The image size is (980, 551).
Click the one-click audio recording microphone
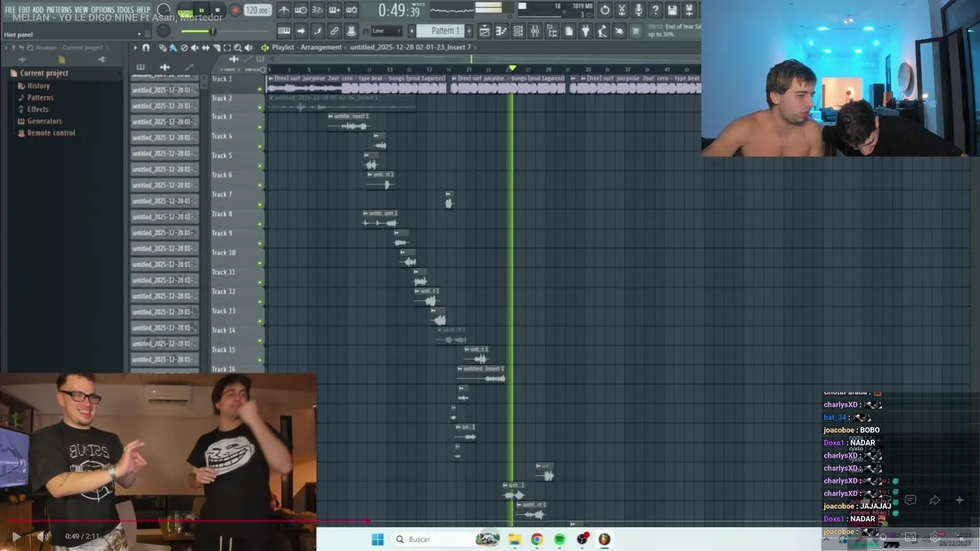[639, 10]
